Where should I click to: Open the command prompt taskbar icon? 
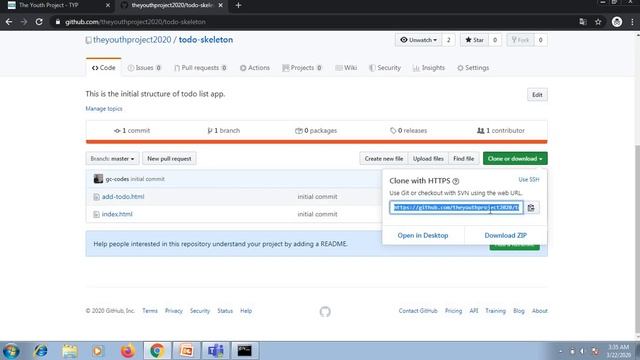click(244, 351)
